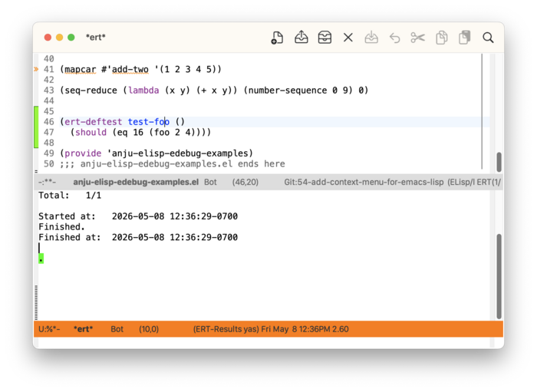Click the 'Finished.' line in ERT results
Image resolution: width=537 pixels, height=392 pixels.
point(61,227)
